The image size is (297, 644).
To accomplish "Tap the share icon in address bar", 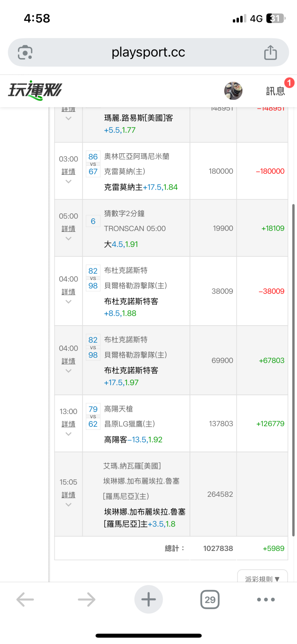I will click(x=270, y=52).
